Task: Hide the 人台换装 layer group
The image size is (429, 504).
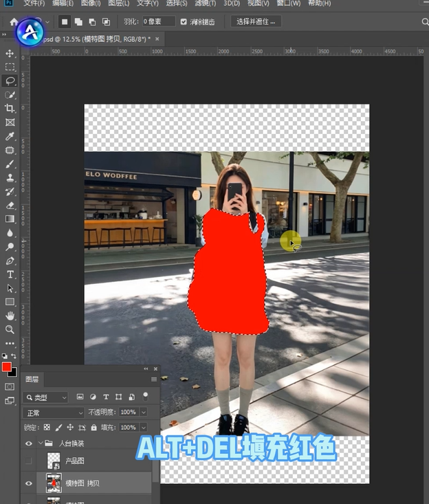Action: tap(29, 443)
